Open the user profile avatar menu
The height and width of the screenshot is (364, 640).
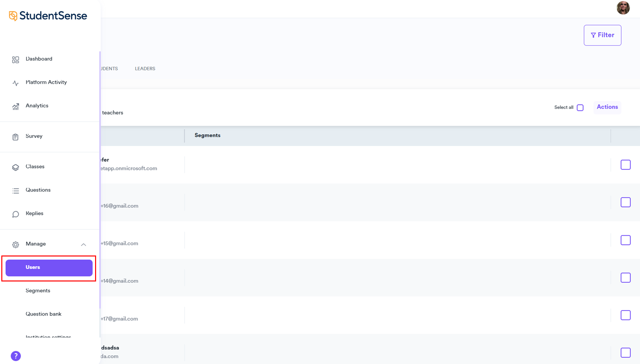click(x=623, y=8)
